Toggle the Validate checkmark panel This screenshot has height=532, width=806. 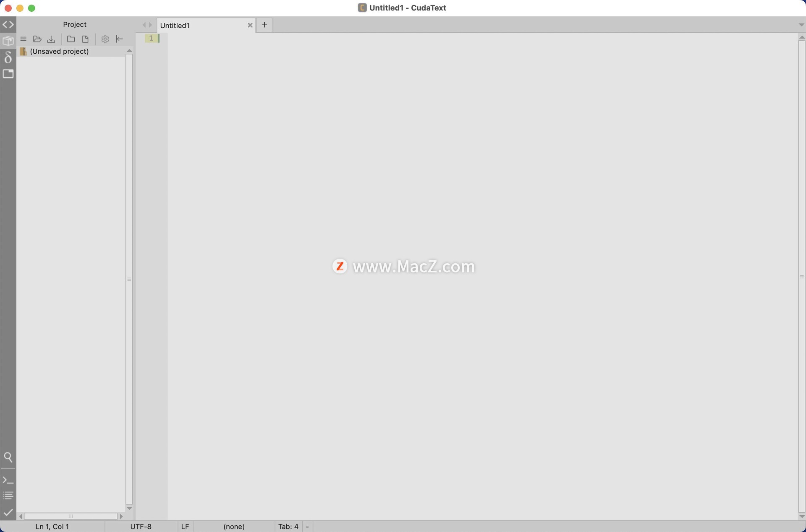[8, 512]
